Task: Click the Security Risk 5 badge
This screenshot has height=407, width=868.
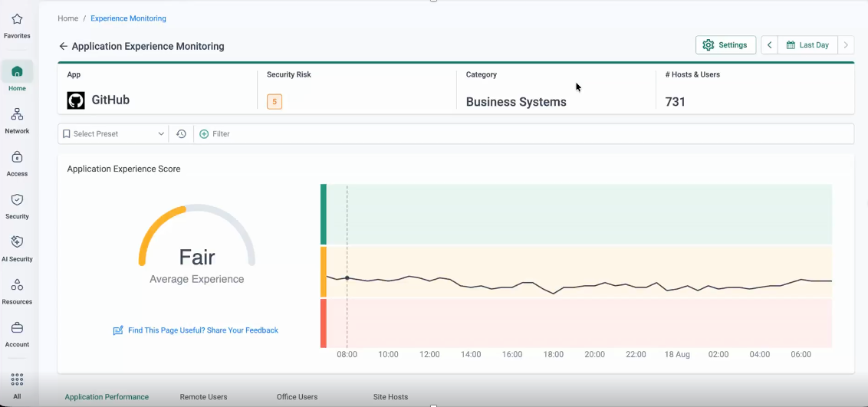Action: pyautogui.click(x=275, y=102)
